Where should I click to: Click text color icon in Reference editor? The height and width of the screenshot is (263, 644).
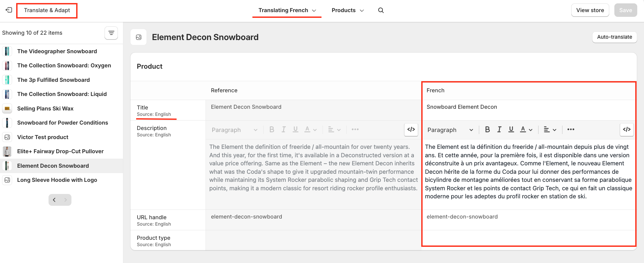310,130
